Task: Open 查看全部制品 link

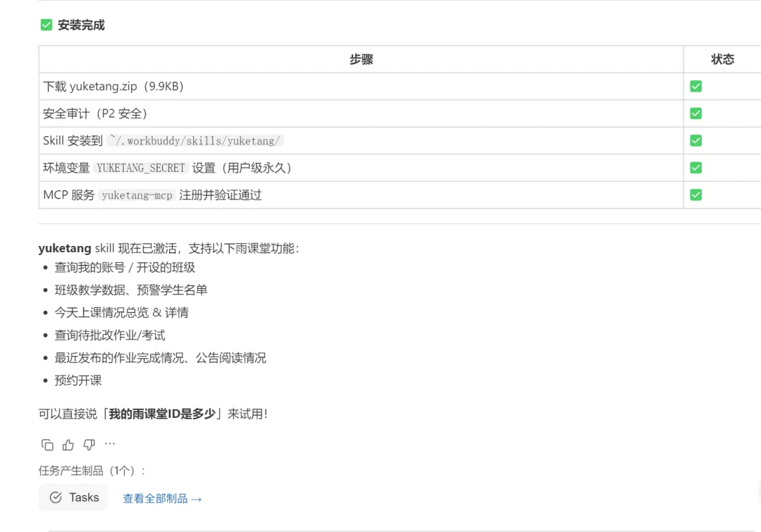Action: 162,498
